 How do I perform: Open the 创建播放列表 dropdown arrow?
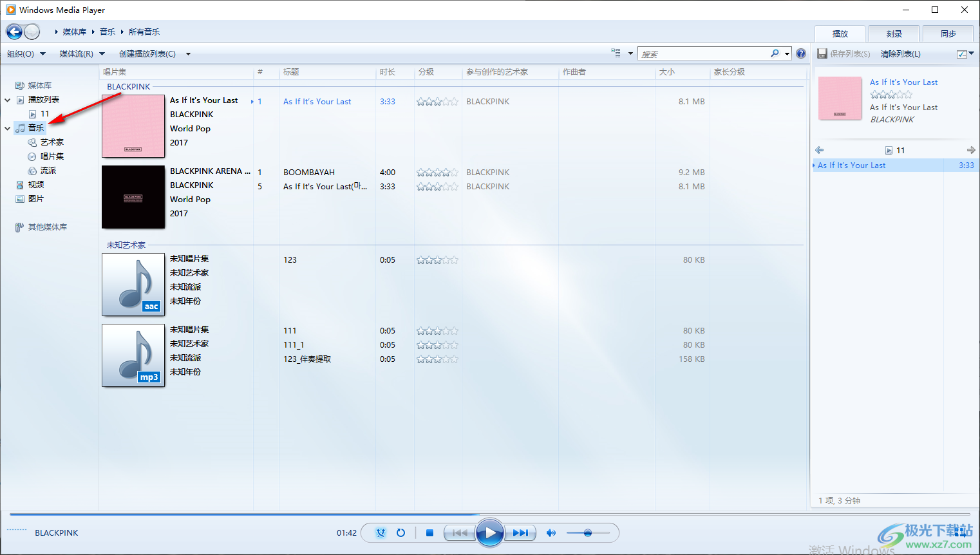(x=188, y=54)
